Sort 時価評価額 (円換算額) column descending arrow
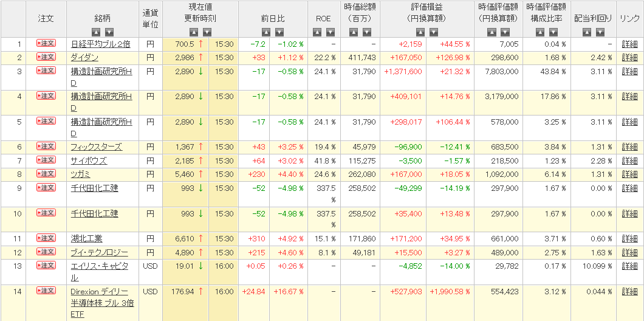The height and width of the screenshot is (321, 644). pos(505,32)
